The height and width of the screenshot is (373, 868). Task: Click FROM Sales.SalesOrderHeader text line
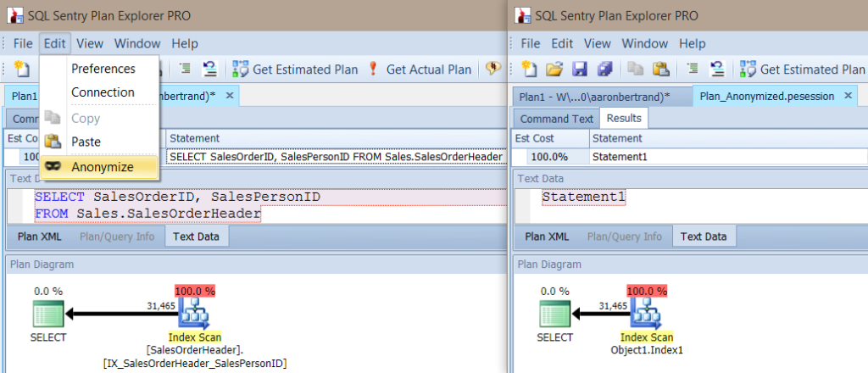pos(147,214)
